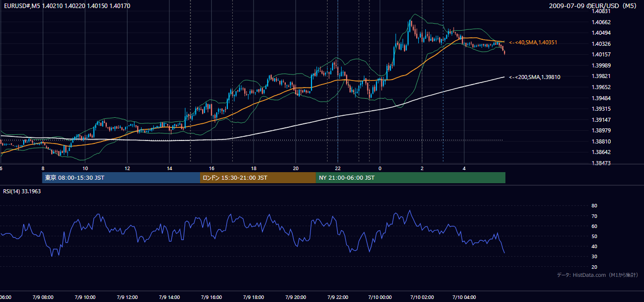Image resolution: width=644 pixels, height=302 pixels.
Task: Click price axis value 1.38473
Action: click(601, 163)
